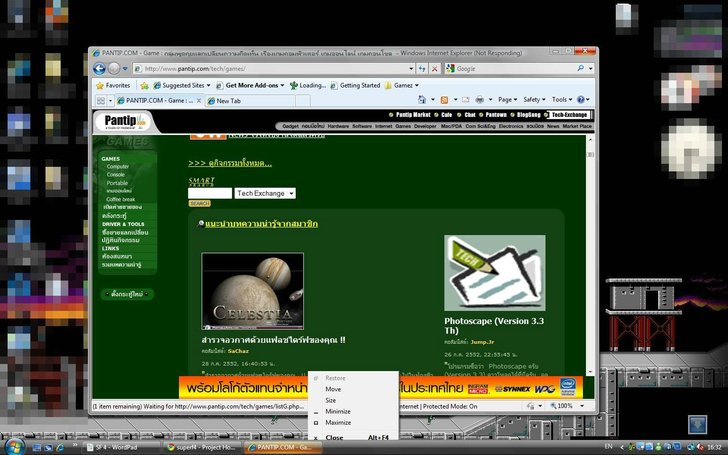Click the red Stop loading icon
The width and height of the screenshot is (728, 455).
[x=435, y=69]
